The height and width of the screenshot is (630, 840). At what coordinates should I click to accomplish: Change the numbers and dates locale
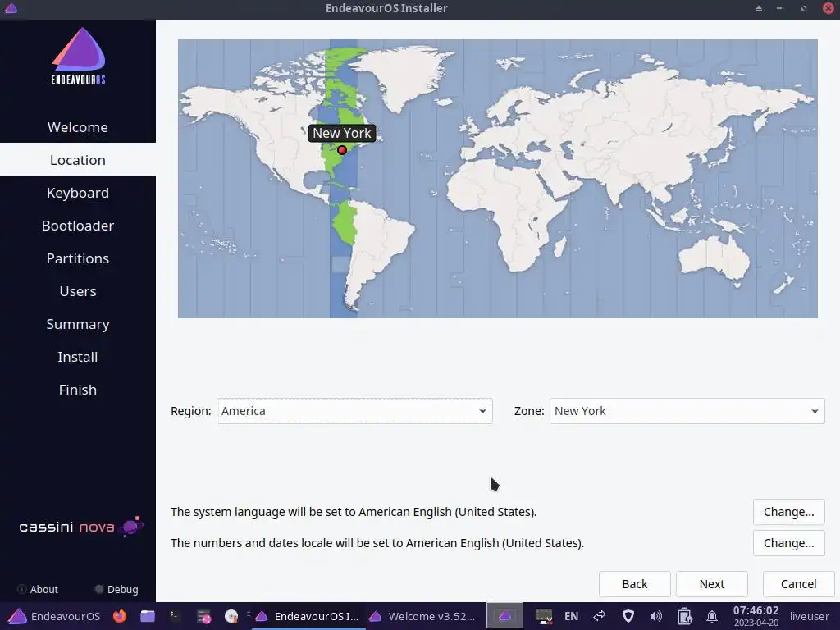tap(788, 543)
